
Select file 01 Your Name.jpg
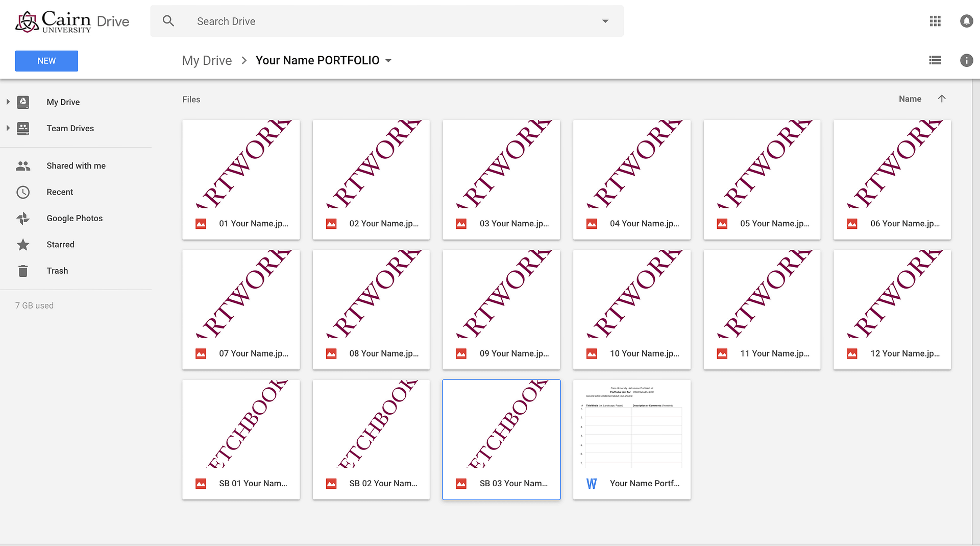[x=241, y=180]
